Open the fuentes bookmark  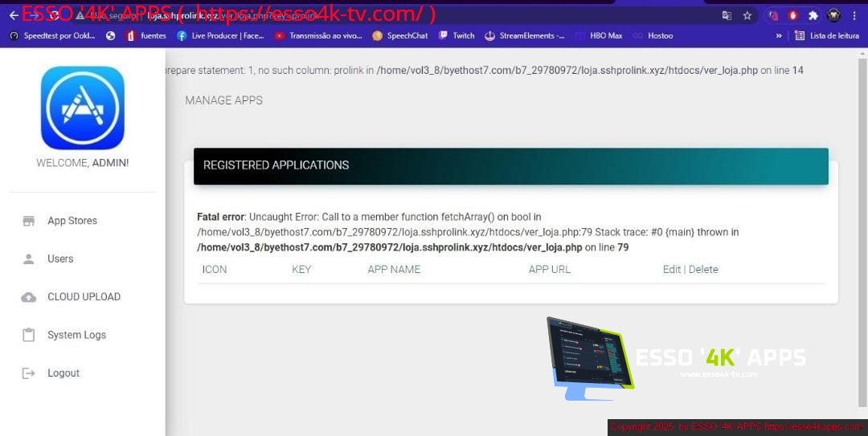click(x=146, y=35)
